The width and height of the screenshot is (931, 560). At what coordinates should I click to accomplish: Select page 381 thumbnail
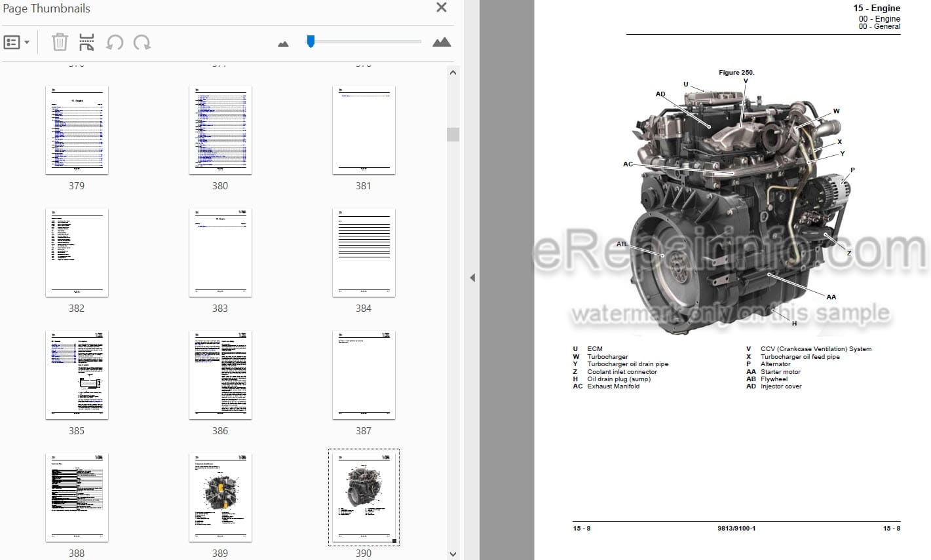[364, 130]
